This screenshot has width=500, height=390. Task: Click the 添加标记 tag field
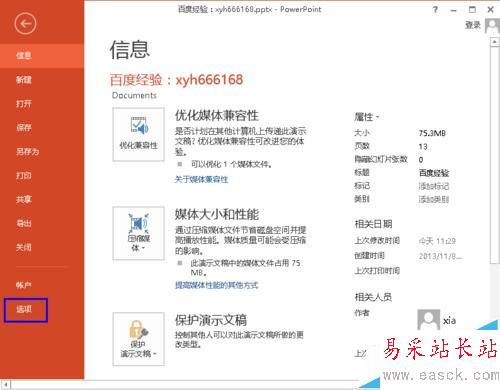[434, 186]
